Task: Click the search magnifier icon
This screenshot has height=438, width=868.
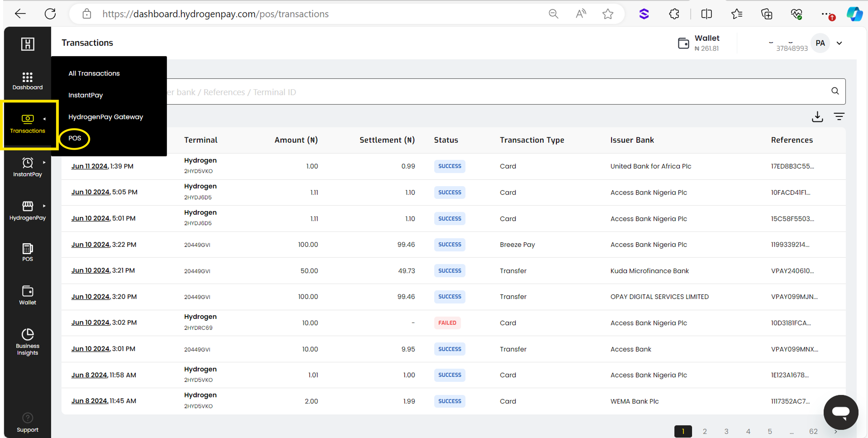Action: point(835,91)
